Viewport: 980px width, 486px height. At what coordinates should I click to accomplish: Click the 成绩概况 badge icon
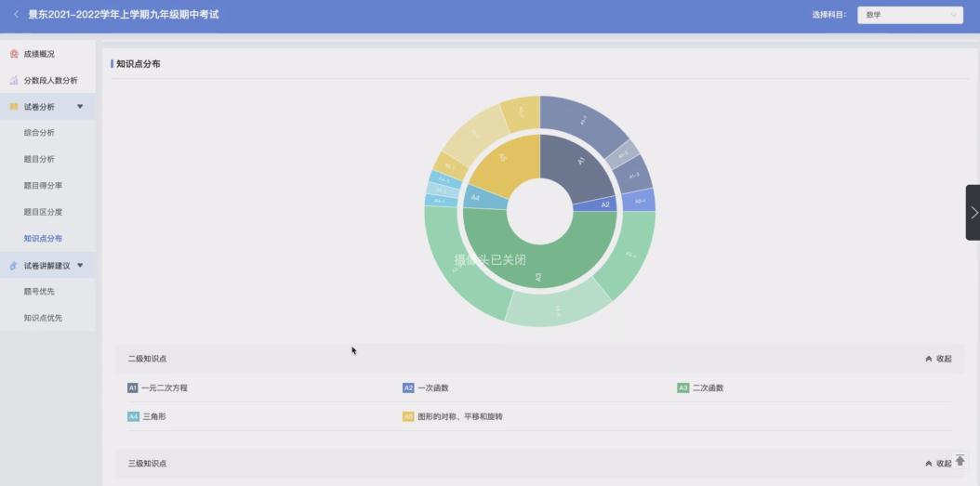(14, 54)
